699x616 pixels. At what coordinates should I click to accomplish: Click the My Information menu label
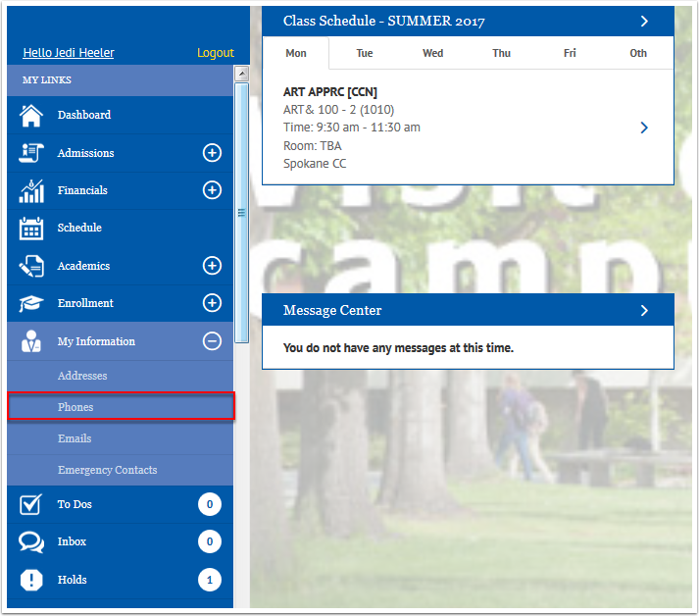click(96, 341)
